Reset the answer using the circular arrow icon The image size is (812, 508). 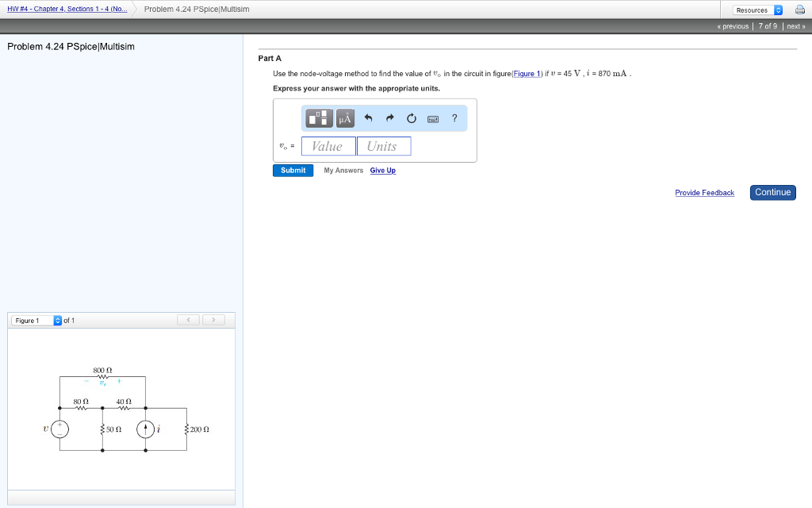click(x=411, y=117)
